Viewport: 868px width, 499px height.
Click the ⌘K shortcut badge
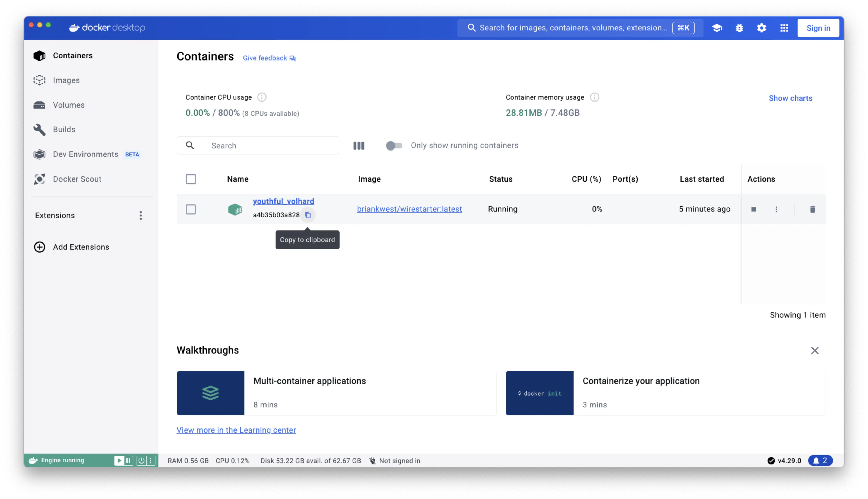click(x=683, y=28)
